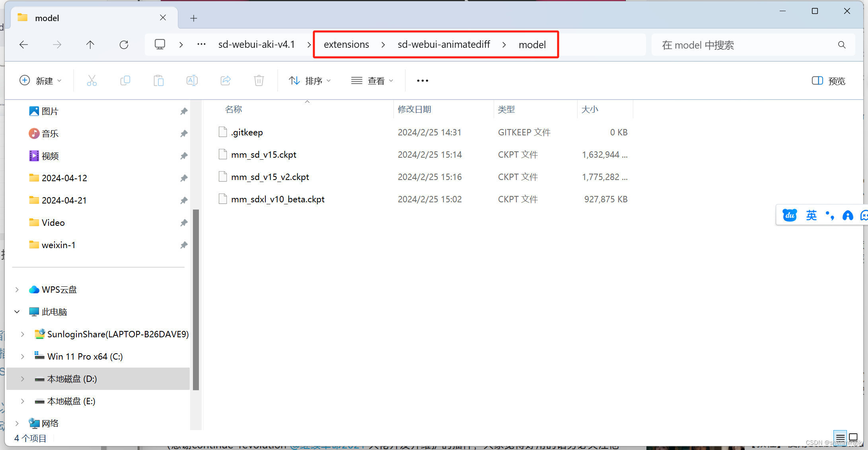This screenshot has height=450, width=868.
Task: Expand the Win 11 Pro x64 (C:) node
Action: [23, 356]
